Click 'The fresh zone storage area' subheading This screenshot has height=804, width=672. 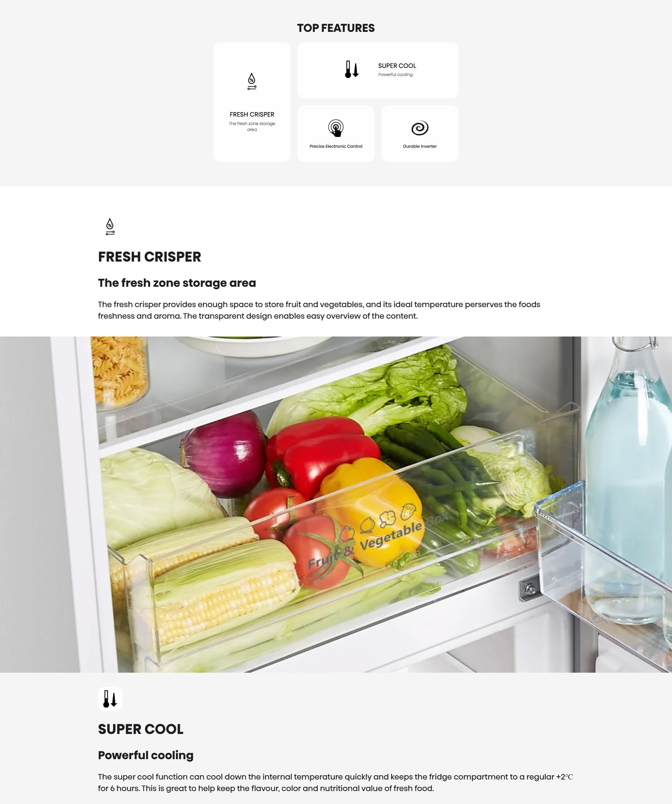(x=177, y=283)
